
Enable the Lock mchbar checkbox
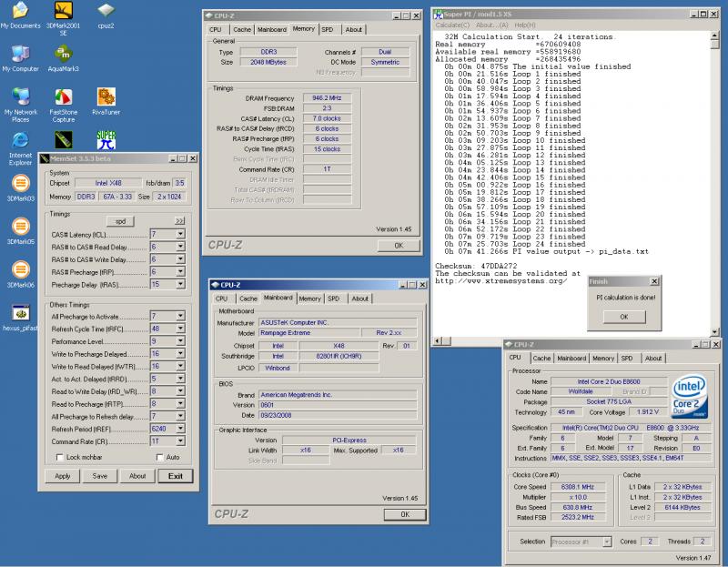[59, 458]
